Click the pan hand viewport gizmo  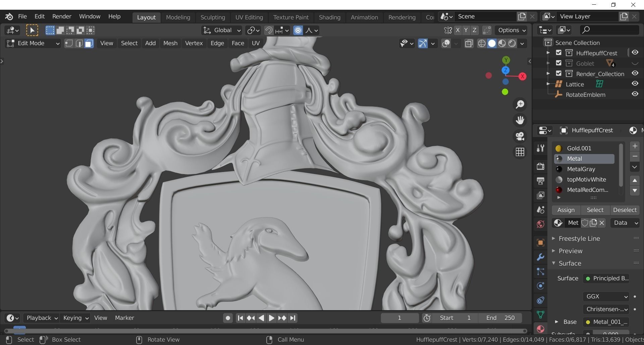click(520, 120)
